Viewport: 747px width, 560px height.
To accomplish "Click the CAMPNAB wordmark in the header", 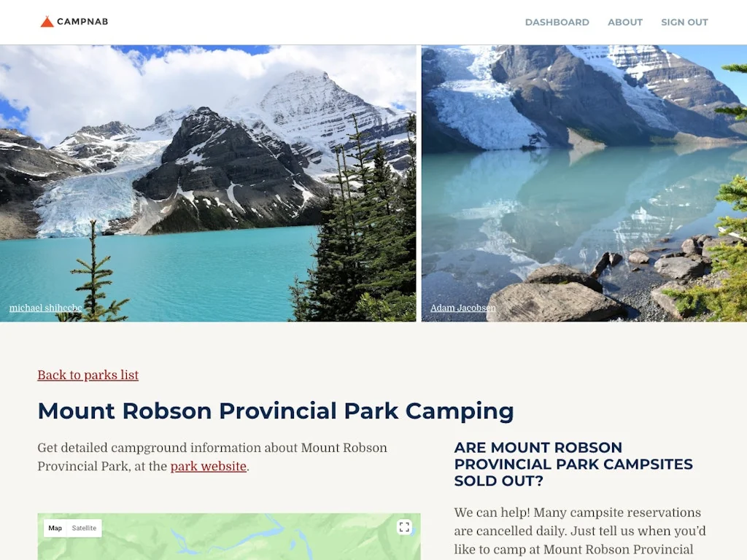I will (82, 21).
